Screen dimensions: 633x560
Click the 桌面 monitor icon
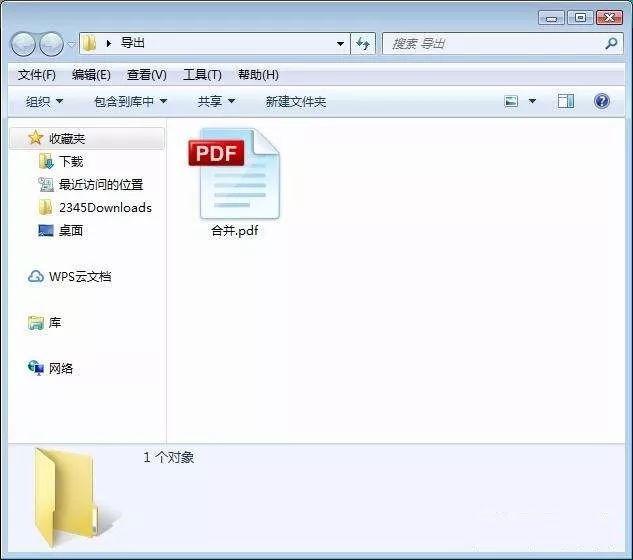pos(46,231)
